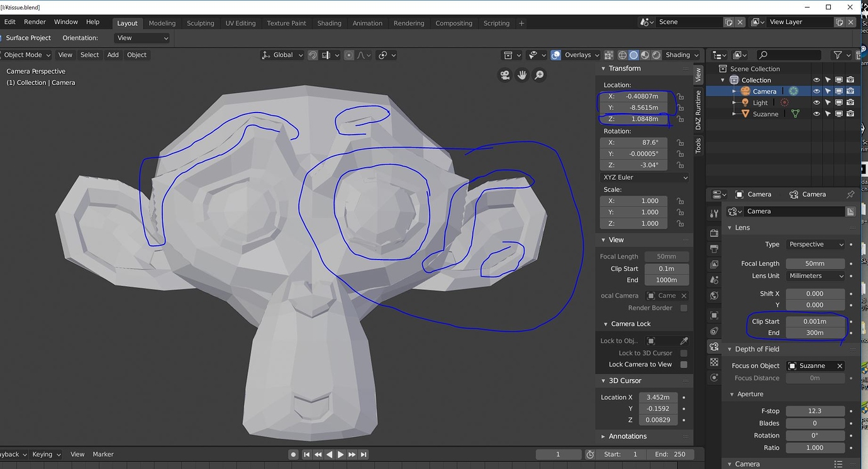
Task: Pick lock object with eyedropper
Action: tap(684, 341)
